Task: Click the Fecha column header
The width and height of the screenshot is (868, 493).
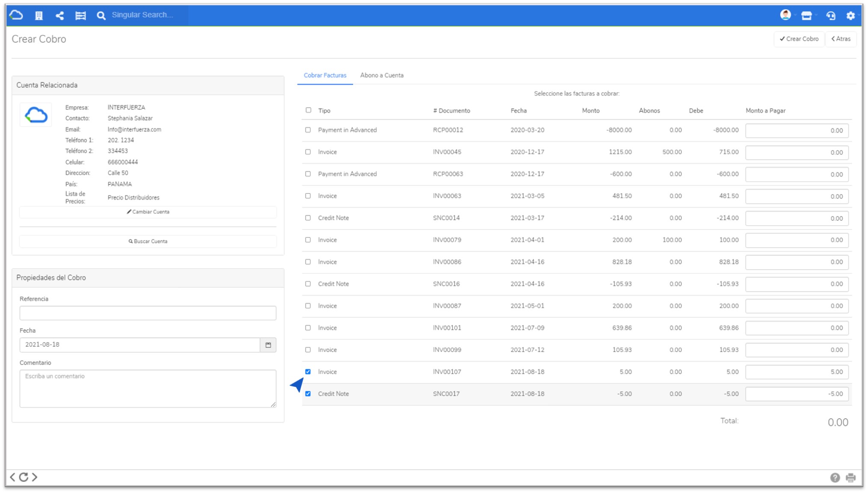Action: 519,111
